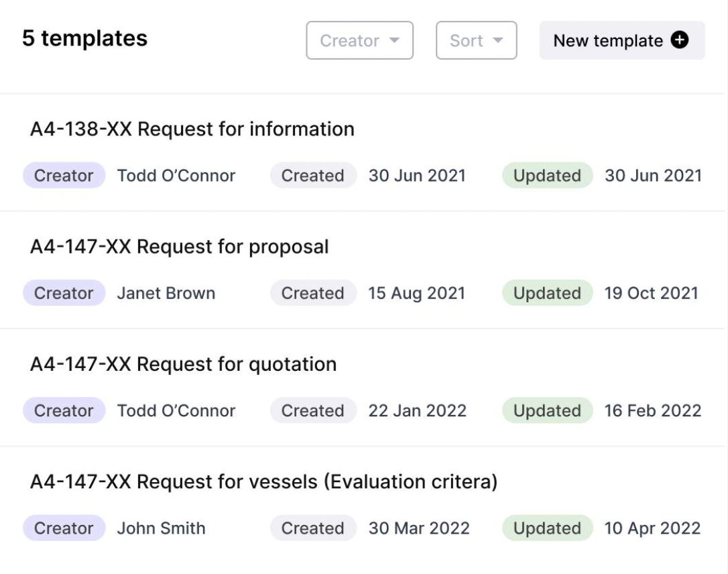Open A4-147-XX Request for proposal template
Viewport: 728px width, 574px height.
click(x=179, y=246)
